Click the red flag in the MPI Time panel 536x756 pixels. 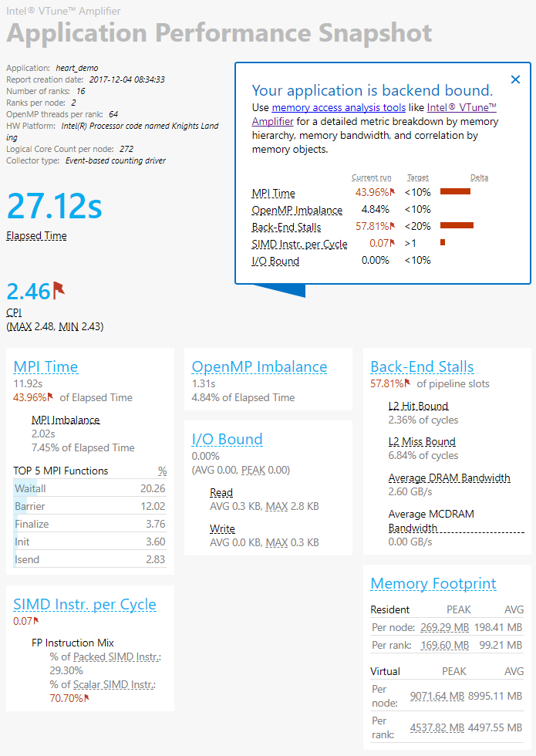(50, 397)
